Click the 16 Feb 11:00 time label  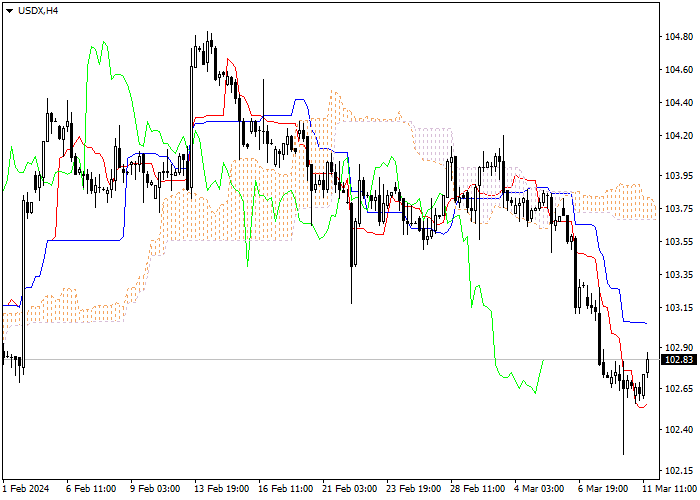(x=286, y=489)
